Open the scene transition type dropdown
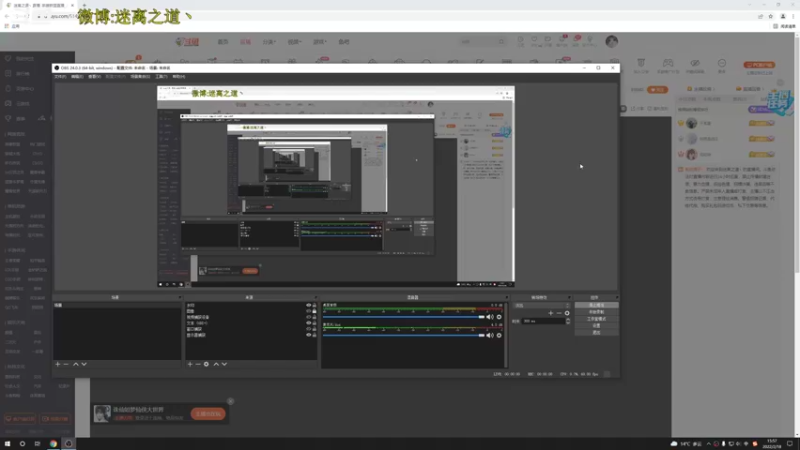 pos(542,305)
